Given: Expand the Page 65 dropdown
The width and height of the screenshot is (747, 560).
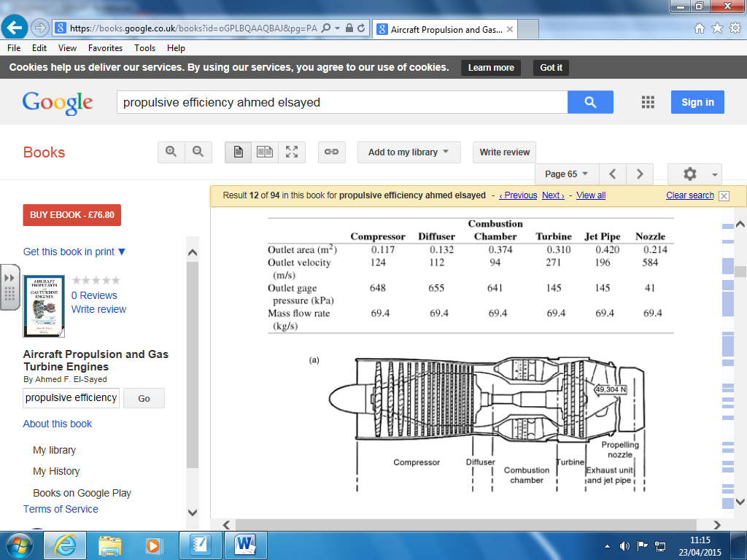Looking at the screenshot, I should 567,174.
